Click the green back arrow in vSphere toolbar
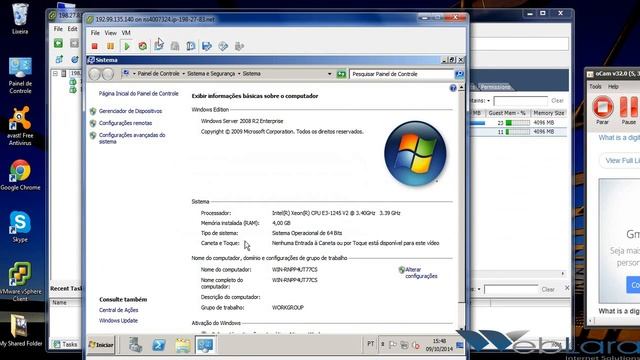Viewport: 640px width, 360px height. [x=58, y=43]
